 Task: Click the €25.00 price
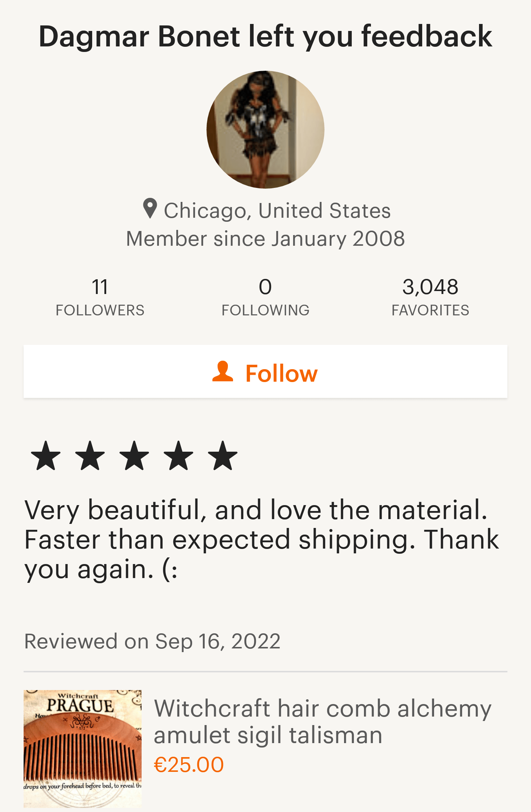(x=189, y=765)
